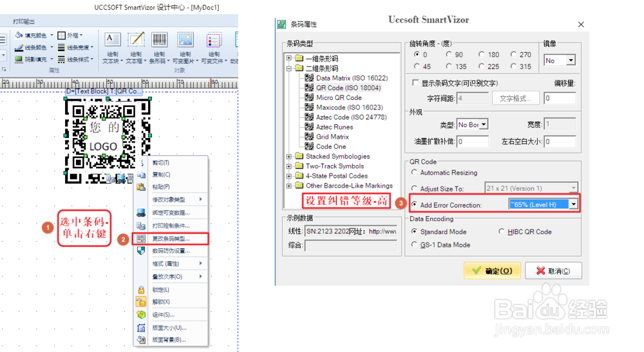The image size is (644, 352).
Task: Select Data Matrix (ISO 16022) in the tree
Action: pos(352,78)
